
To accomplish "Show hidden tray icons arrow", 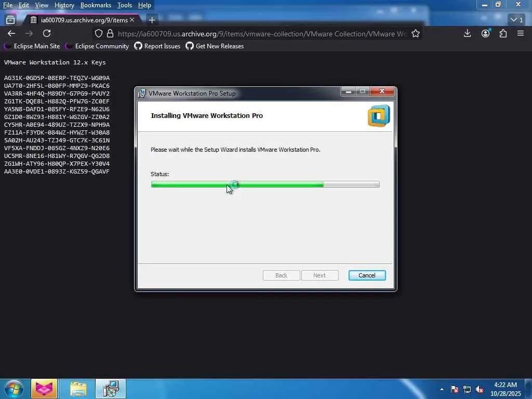I will click(x=442, y=389).
